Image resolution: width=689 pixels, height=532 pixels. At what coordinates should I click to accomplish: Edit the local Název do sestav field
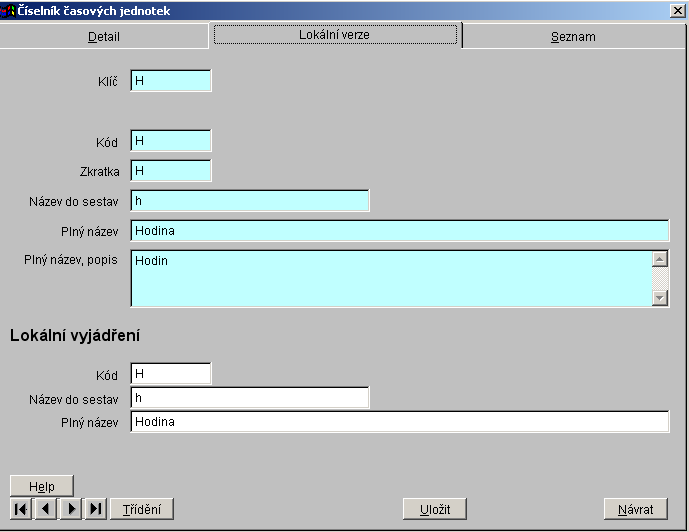click(x=250, y=398)
